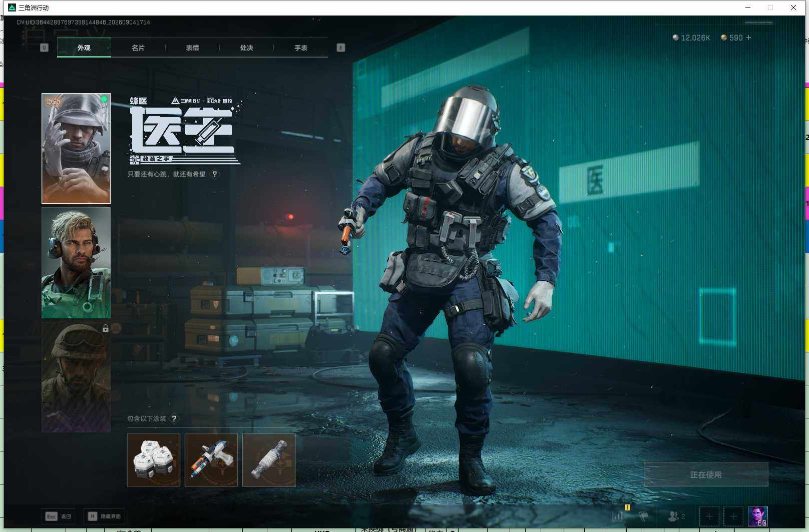Go to the 手表 tab
The width and height of the screenshot is (809, 532).
(301, 48)
